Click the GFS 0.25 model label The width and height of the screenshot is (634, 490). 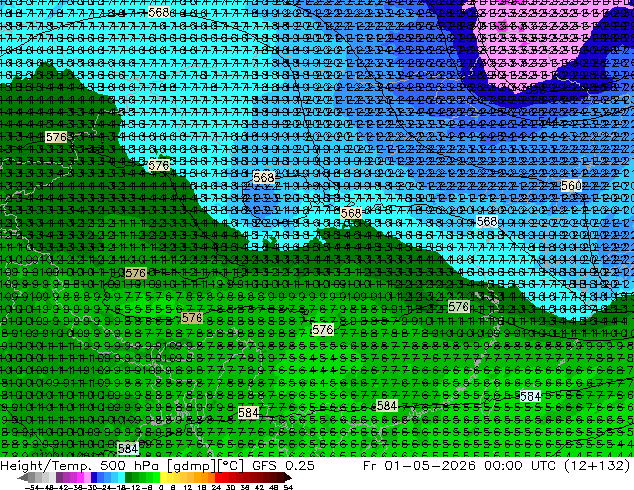(x=283, y=466)
